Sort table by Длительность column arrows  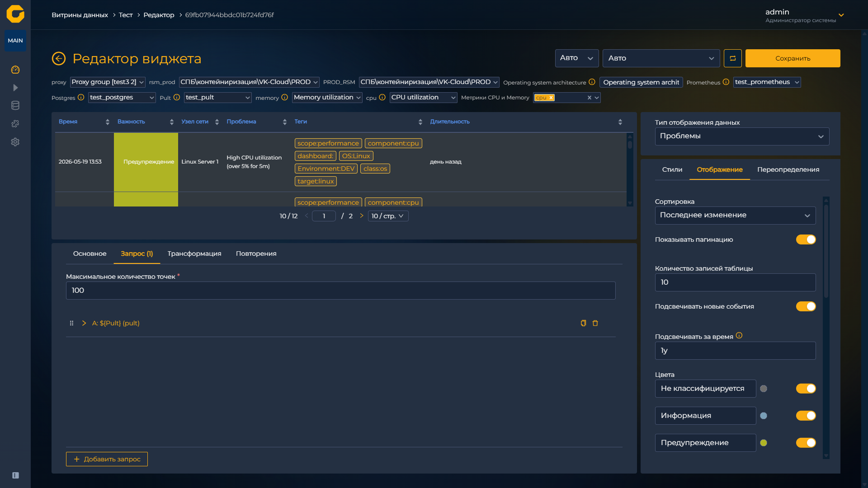tap(620, 122)
